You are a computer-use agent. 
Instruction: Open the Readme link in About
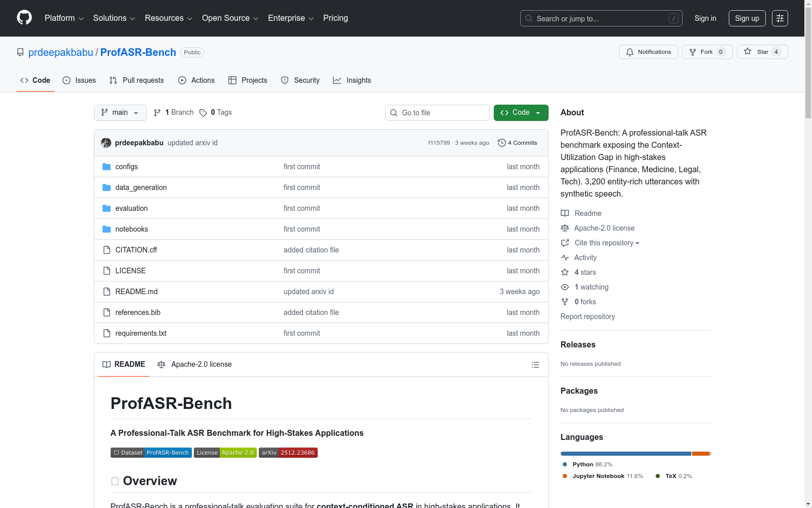(x=581, y=213)
